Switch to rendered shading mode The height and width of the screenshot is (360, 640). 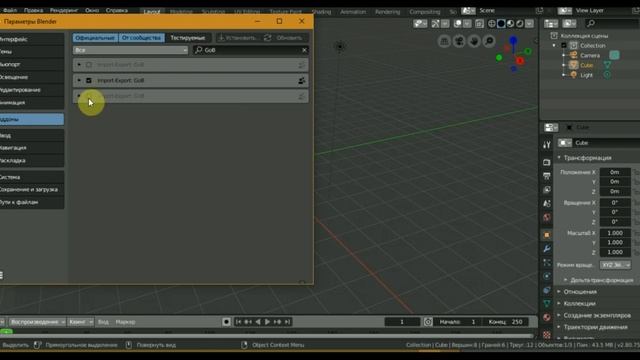520,24
